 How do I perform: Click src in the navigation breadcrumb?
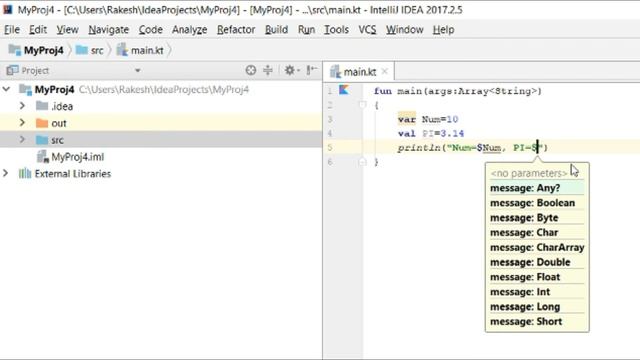pyautogui.click(x=97, y=50)
